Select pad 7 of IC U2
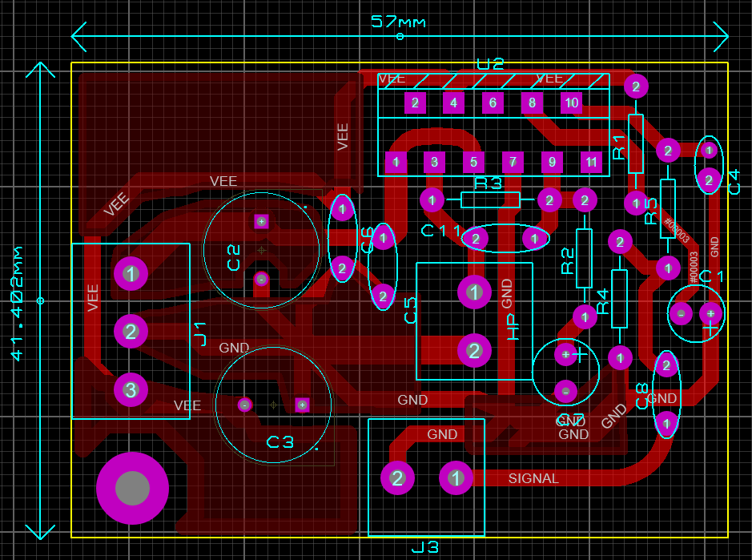 pos(513,162)
